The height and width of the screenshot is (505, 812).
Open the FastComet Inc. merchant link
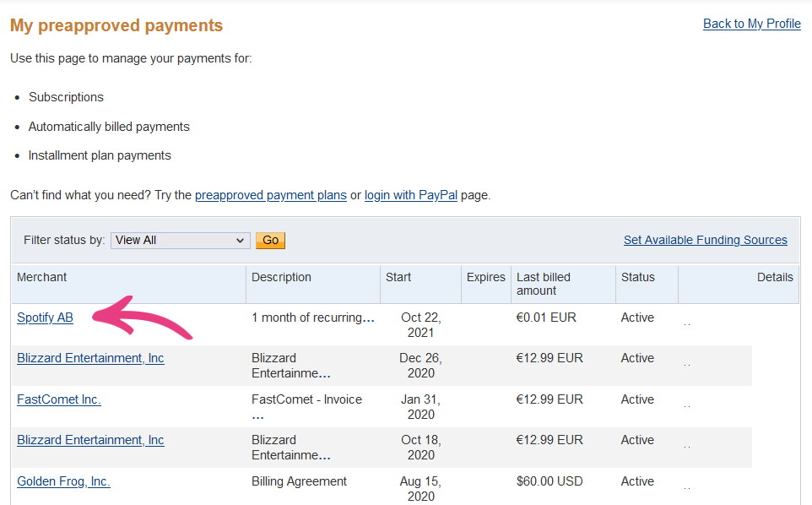point(59,399)
